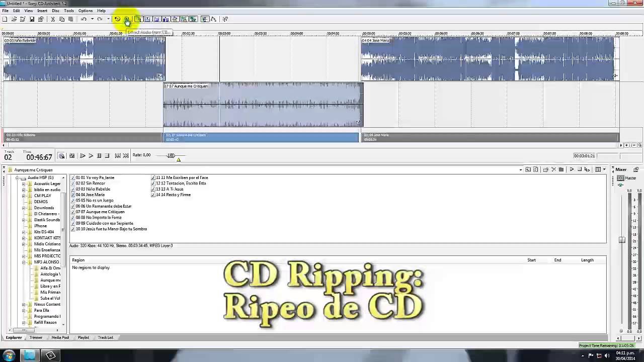Select the Aunque me Critiquen waveform event
The width and height of the screenshot is (644, 362).
click(263, 105)
